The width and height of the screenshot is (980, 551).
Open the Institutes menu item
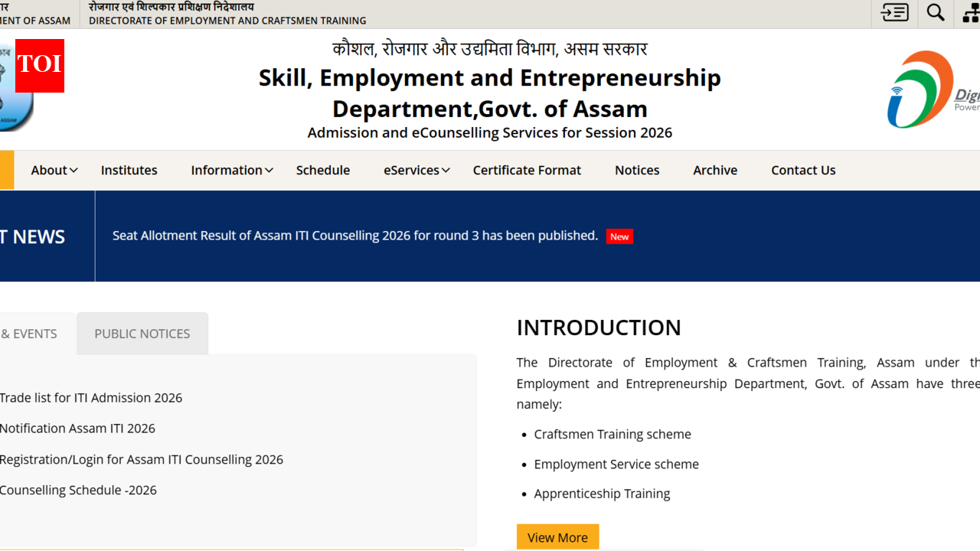point(129,171)
